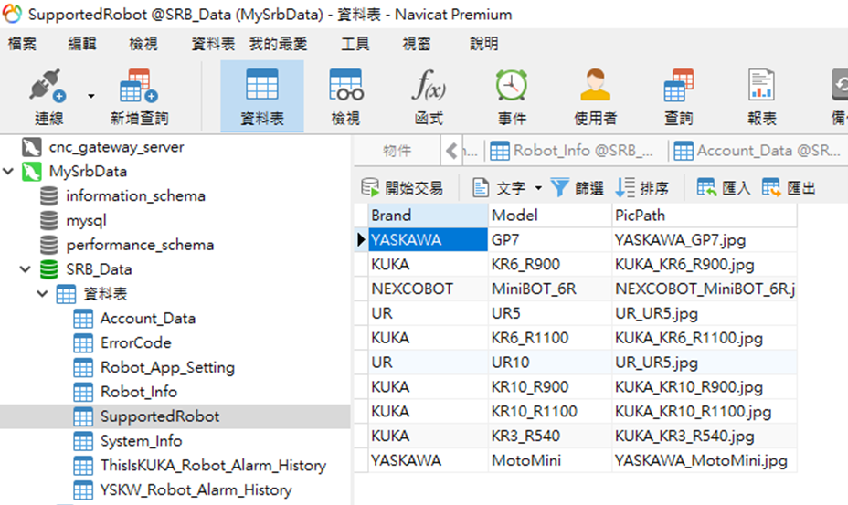Image resolution: width=848 pixels, height=505 pixels.
Task: Select the KR3_R540 model cell
Action: coord(550,436)
